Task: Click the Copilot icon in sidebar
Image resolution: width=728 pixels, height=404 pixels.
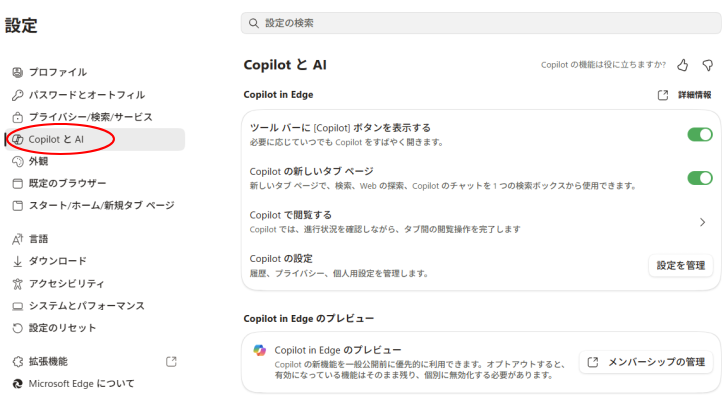Action: click(18, 139)
